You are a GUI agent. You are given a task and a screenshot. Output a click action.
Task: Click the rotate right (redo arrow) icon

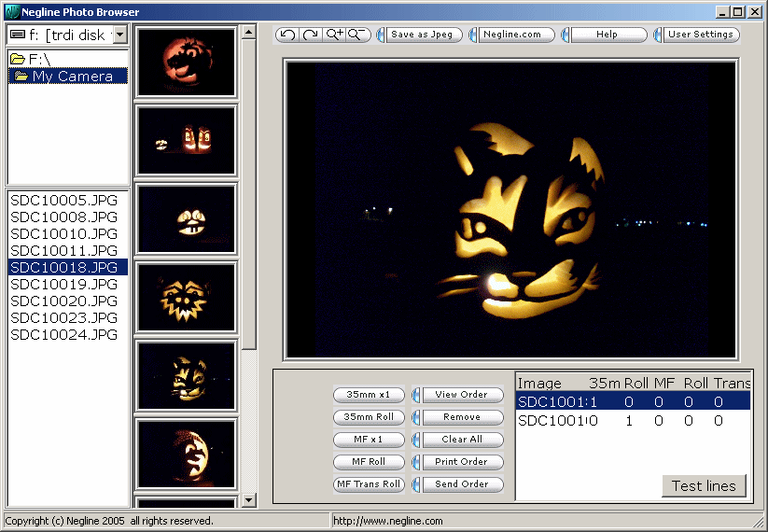point(311,35)
